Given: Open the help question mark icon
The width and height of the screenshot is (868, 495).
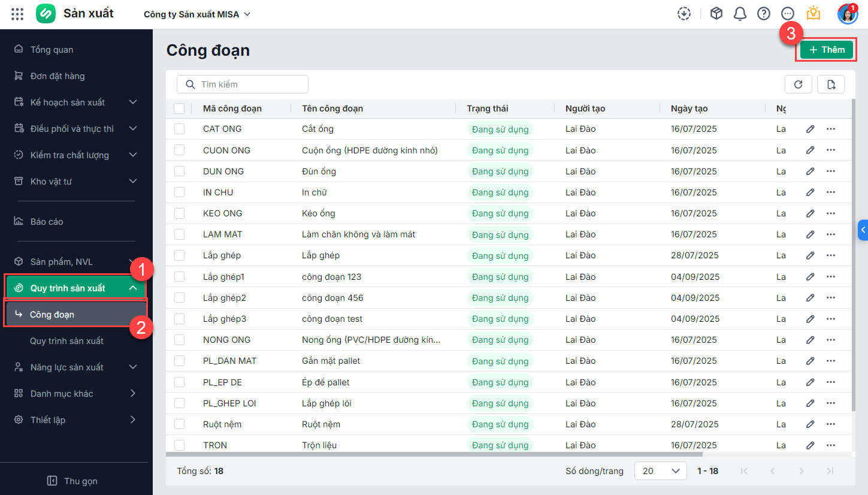Looking at the screenshot, I should [x=764, y=14].
